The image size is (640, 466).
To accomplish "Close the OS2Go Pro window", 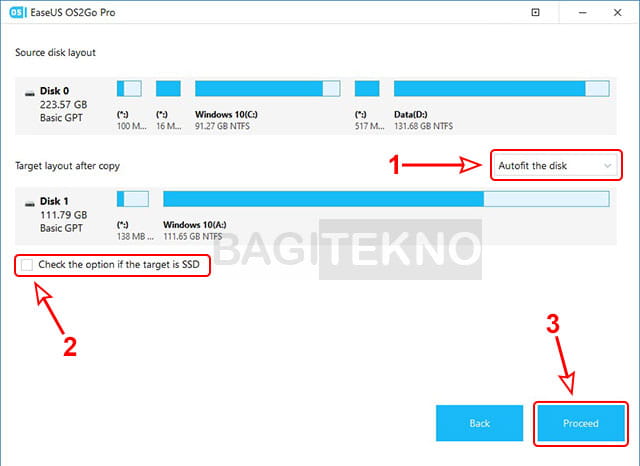I will tap(618, 12).
